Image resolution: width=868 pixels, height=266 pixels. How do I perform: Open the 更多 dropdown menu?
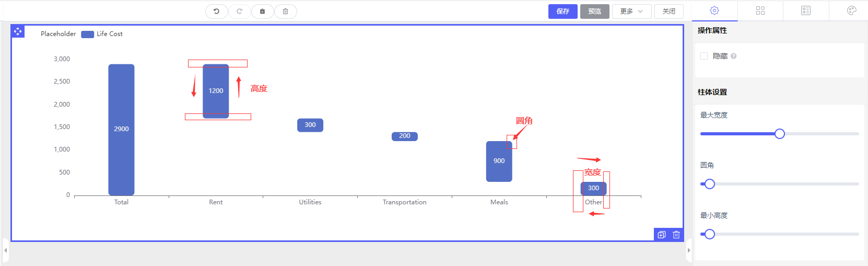(x=631, y=11)
